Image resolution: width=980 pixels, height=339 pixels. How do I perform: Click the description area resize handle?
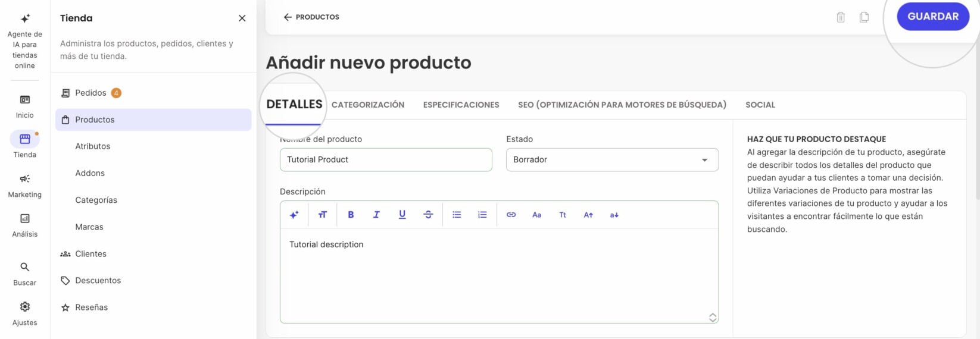pyautogui.click(x=713, y=318)
